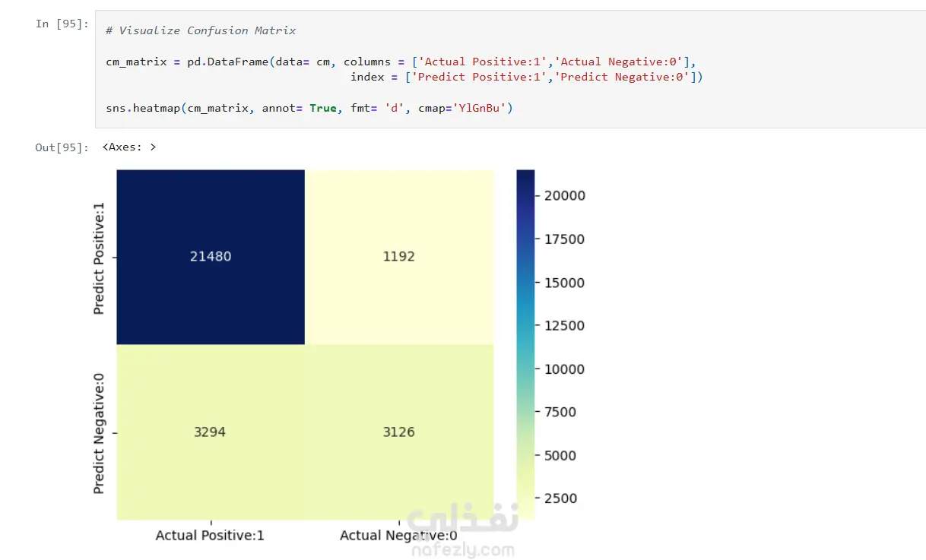Click the Actual Positive:1 axis label
The height and width of the screenshot is (560, 926).
[x=210, y=536]
